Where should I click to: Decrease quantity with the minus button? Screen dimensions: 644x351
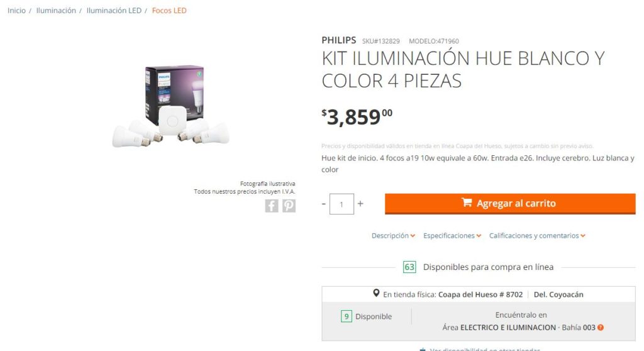(324, 204)
